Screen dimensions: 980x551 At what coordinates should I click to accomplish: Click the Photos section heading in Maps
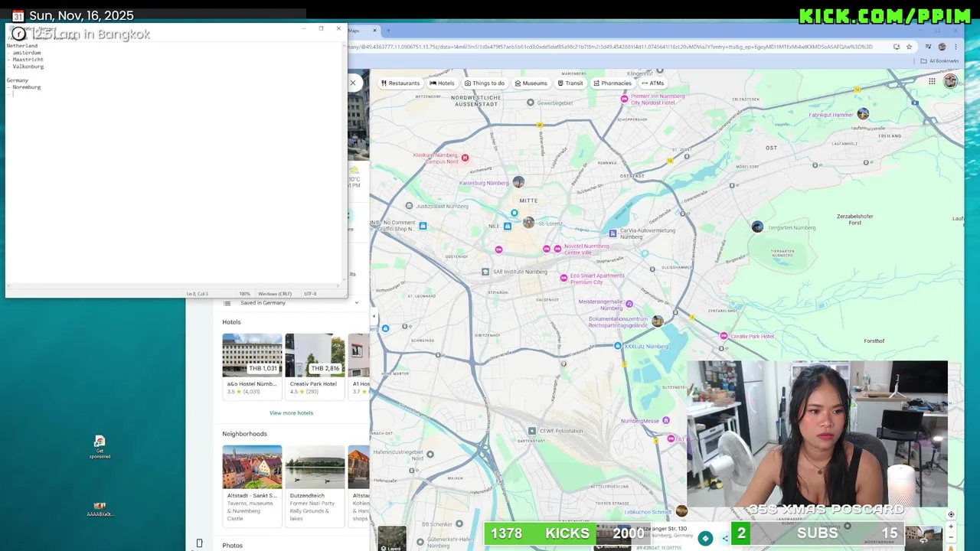[233, 546]
